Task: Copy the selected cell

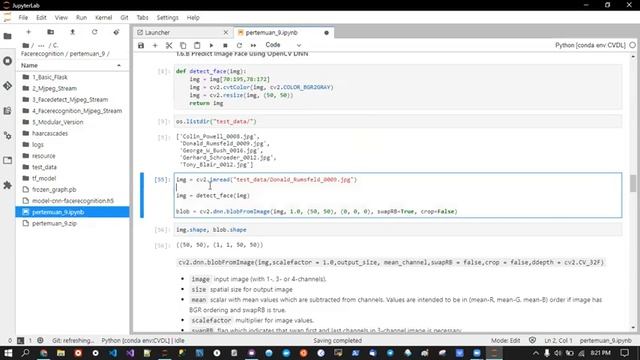Action: pos(183,45)
